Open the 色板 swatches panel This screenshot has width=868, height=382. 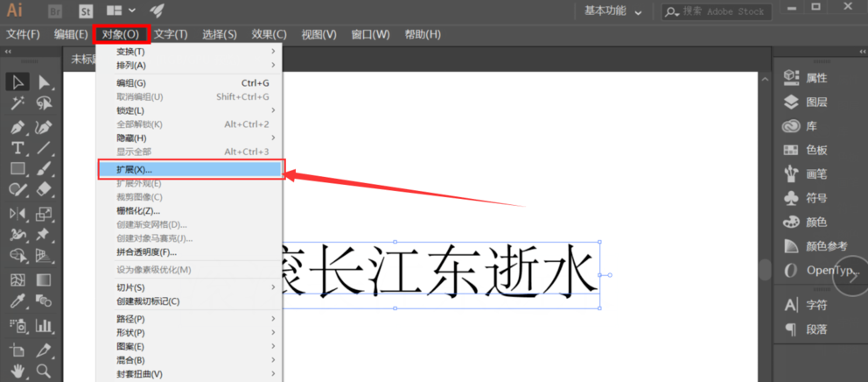807,150
